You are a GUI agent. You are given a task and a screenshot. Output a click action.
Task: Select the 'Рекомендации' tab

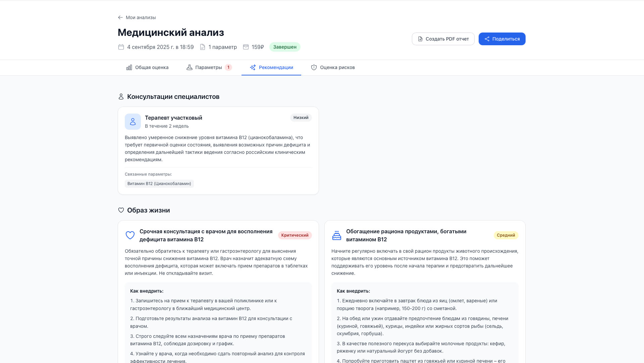[x=271, y=67]
